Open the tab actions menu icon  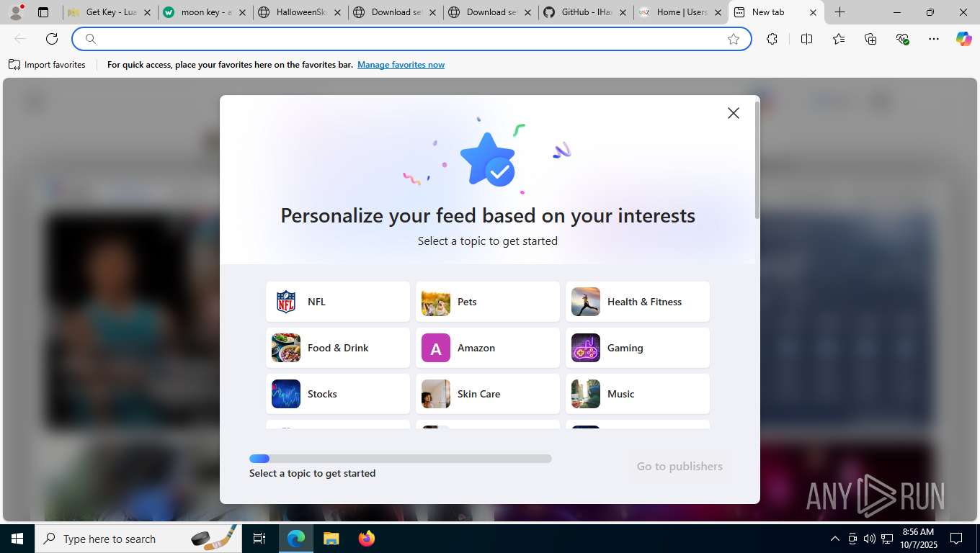tap(43, 12)
